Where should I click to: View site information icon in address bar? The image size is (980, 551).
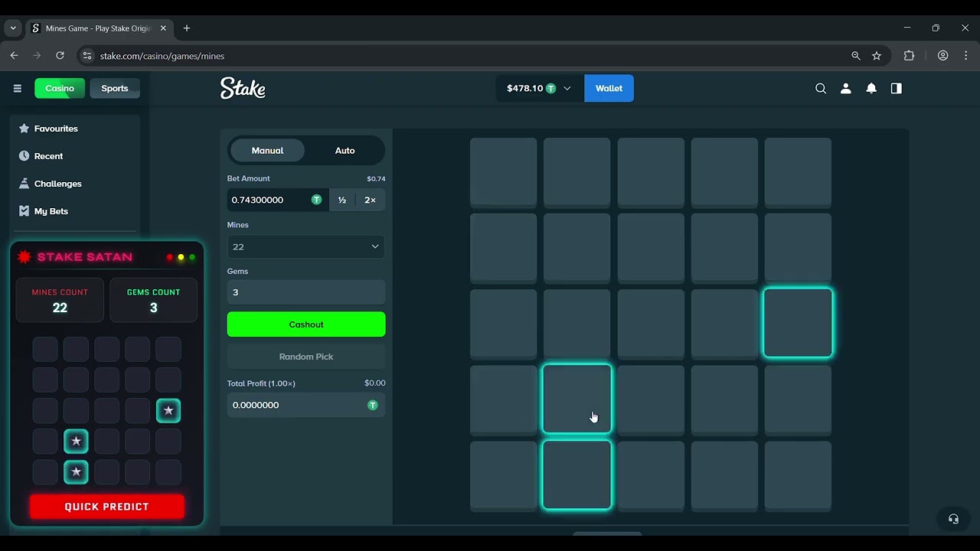pos(87,56)
